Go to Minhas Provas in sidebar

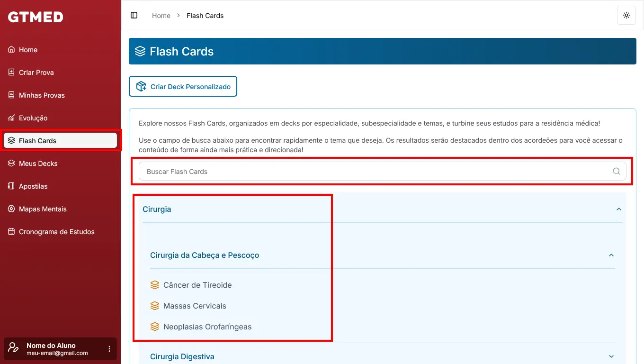(x=42, y=95)
